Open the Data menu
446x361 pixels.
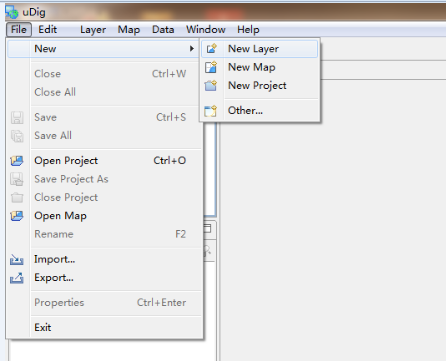[x=163, y=30]
